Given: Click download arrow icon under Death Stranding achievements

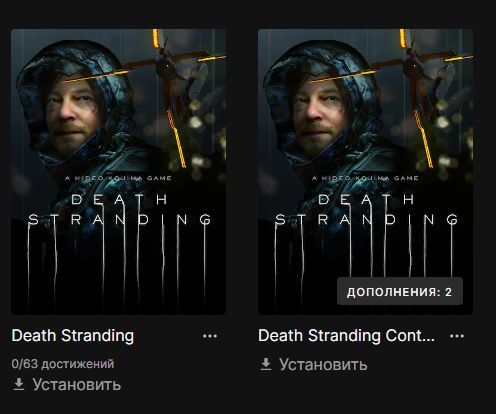Looking at the screenshot, I should pyautogui.click(x=19, y=384).
